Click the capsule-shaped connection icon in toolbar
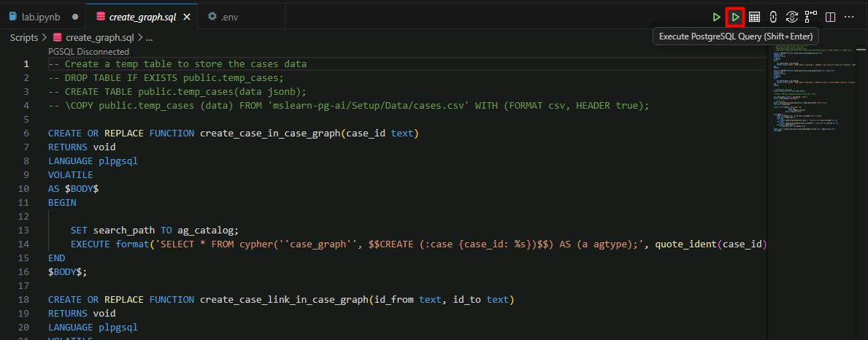 (773, 17)
